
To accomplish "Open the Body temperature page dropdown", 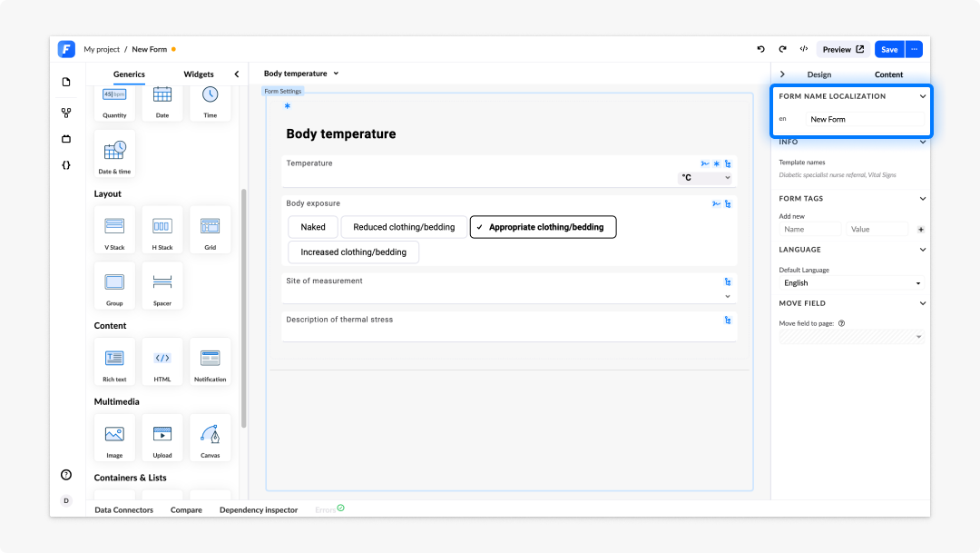I will click(x=301, y=74).
